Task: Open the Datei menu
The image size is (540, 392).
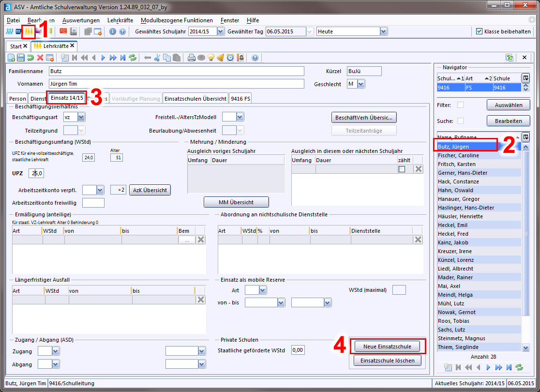Action: tap(13, 20)
